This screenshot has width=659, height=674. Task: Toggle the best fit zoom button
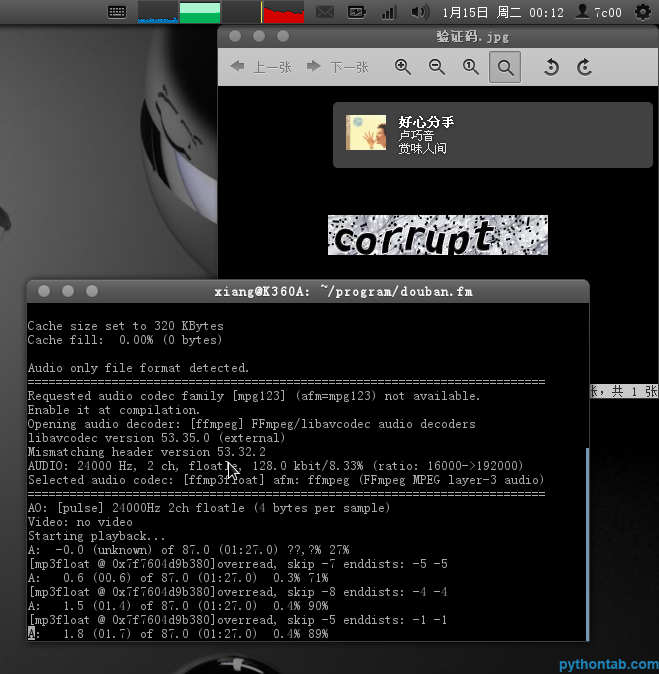tap(505, 67)
